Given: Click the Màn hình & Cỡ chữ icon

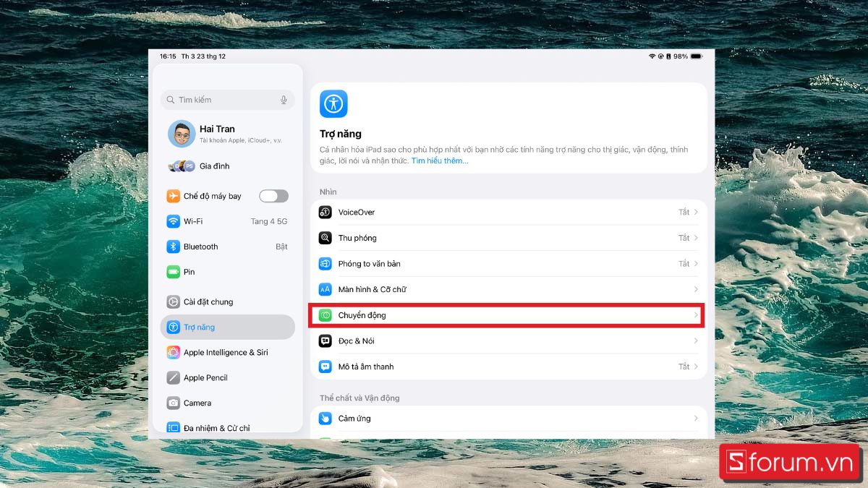Looking at the screenshot, I should (x=325, y=289).
